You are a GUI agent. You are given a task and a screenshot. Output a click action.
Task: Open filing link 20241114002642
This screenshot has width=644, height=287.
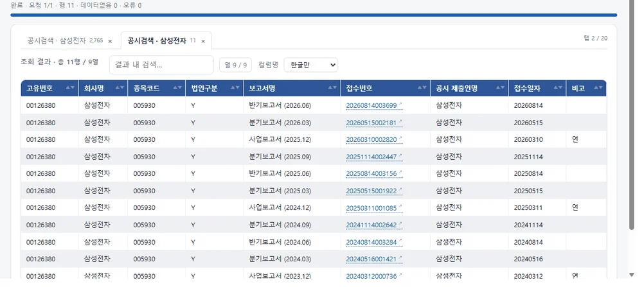click(x=374, y=225)
